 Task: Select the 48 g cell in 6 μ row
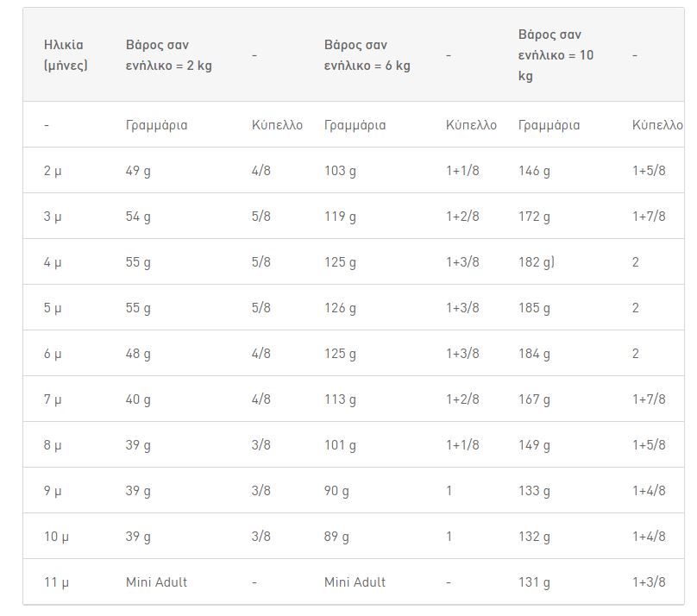[138, 354]
